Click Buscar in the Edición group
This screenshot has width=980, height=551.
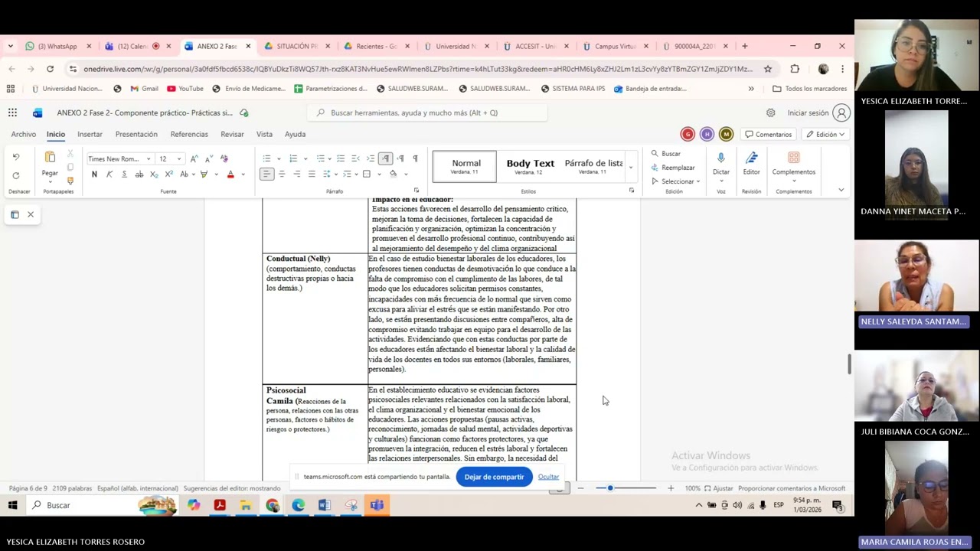[666, 154]
